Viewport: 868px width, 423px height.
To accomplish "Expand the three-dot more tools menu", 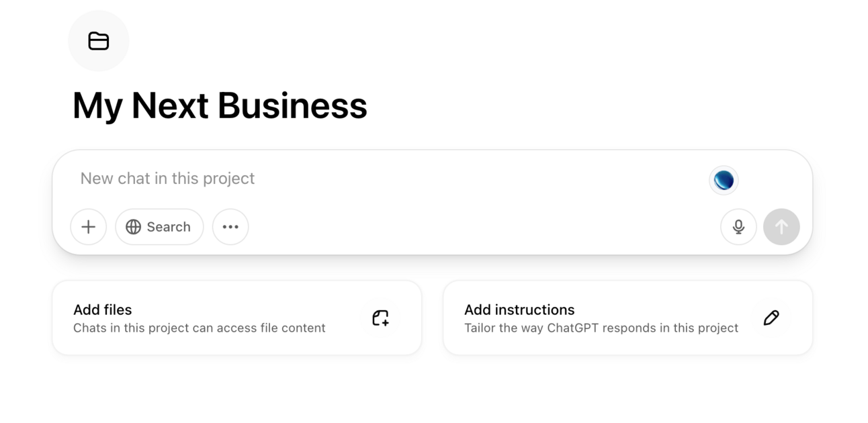I will [230, 227].
